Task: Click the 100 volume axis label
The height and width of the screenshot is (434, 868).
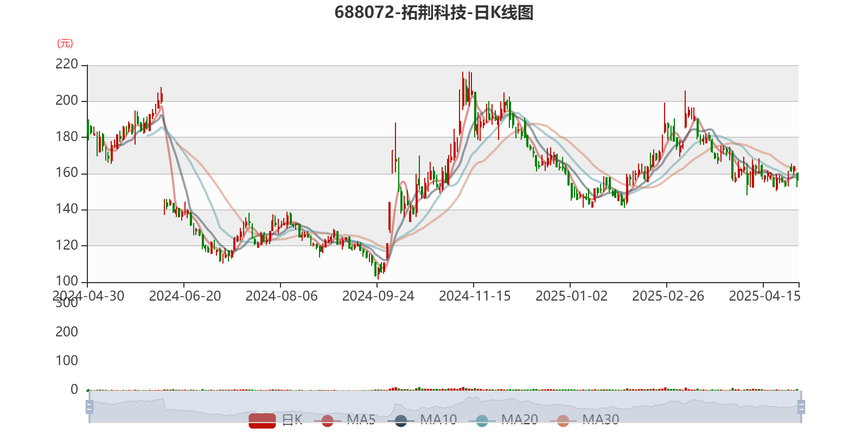Action: (x=67, y=360)
